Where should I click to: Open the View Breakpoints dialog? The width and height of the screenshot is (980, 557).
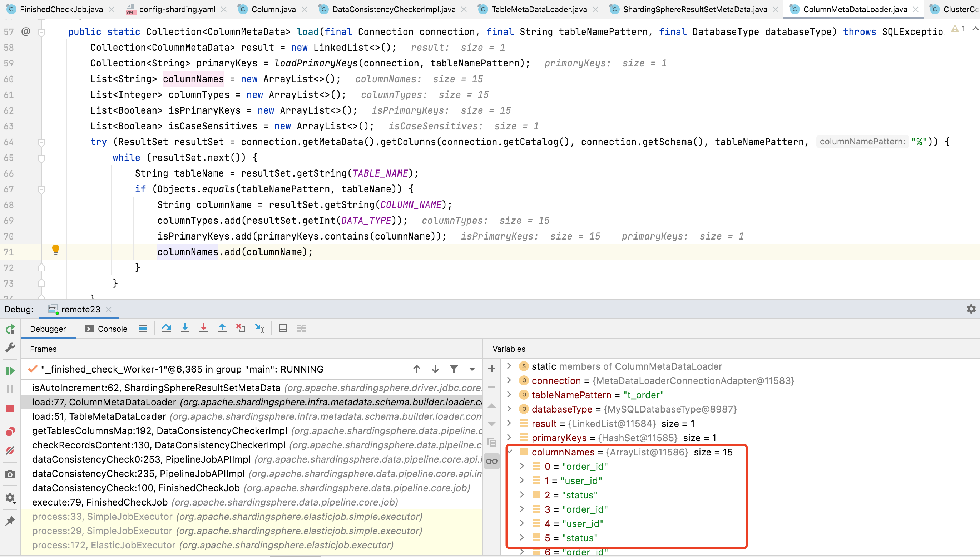click(x=10, y=432)
